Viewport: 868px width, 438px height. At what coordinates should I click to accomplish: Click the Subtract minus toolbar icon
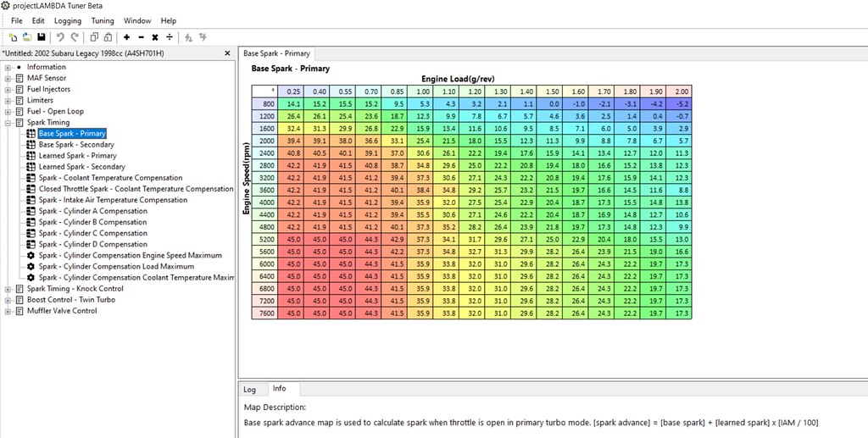point(141,37)
